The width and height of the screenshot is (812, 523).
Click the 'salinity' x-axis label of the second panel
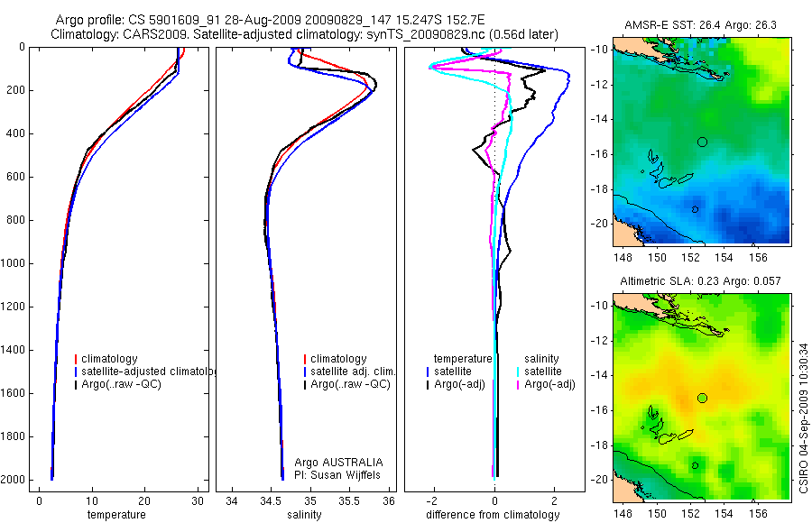point(304,515)
